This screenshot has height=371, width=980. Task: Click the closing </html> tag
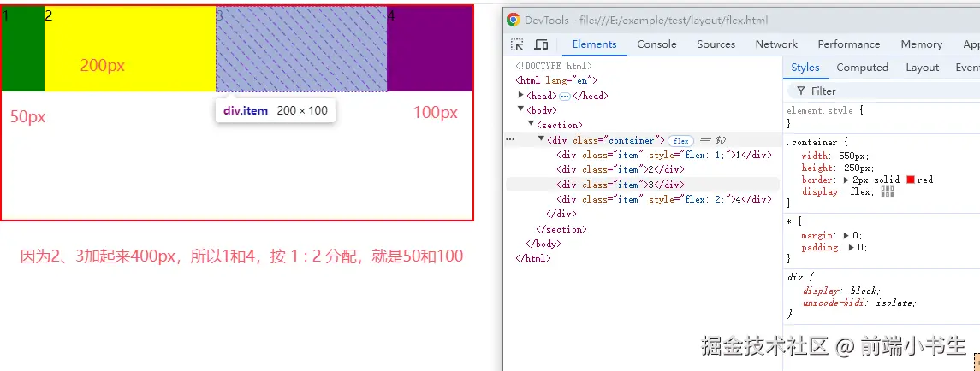(x=533, y=258)
